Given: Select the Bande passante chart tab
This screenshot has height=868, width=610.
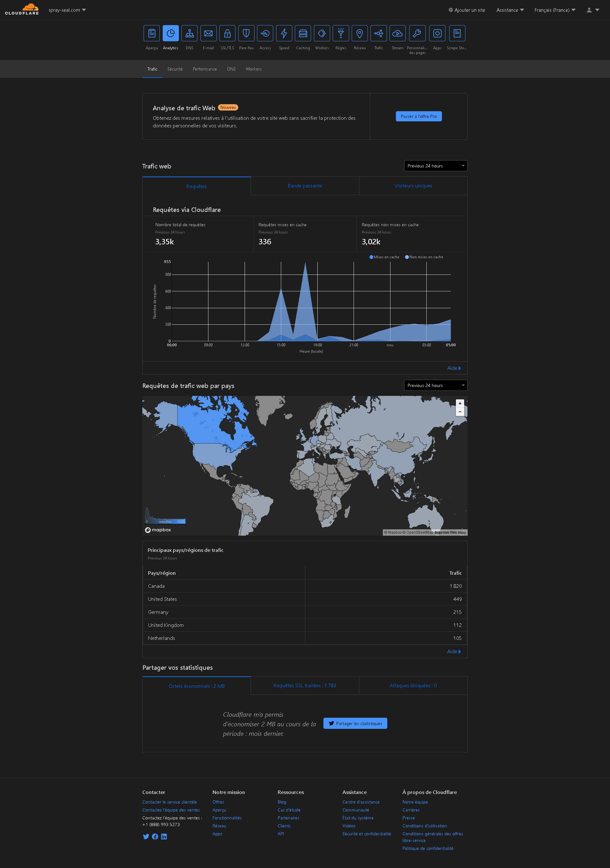Looking at the screenshot, I should [x=305, y=186].
